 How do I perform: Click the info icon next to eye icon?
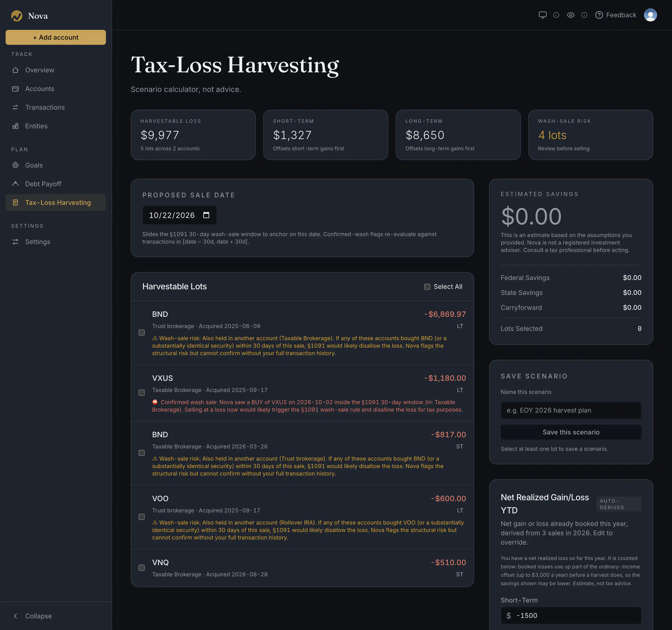click(584, 15)
